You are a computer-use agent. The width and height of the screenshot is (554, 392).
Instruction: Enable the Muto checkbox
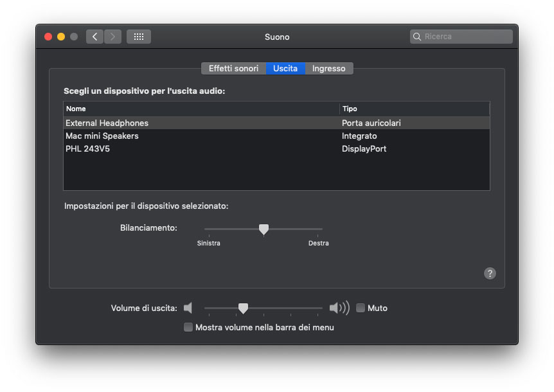pyautogui.click(x=361, y=308)
